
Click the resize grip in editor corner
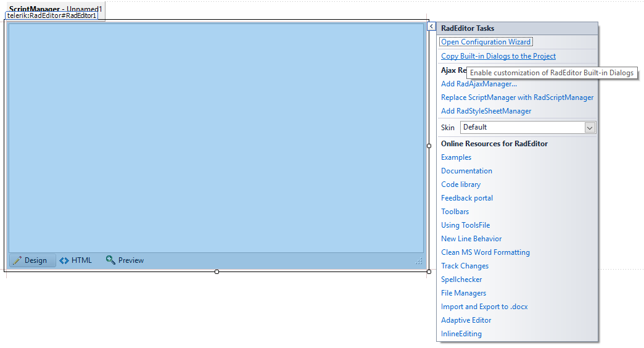419,261
